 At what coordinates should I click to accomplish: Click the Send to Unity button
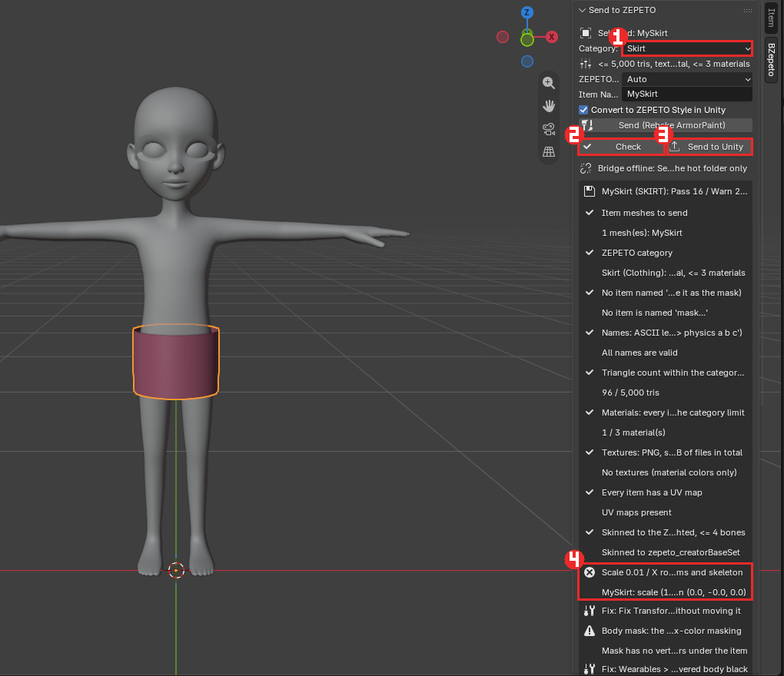click(x=709, y=147)
